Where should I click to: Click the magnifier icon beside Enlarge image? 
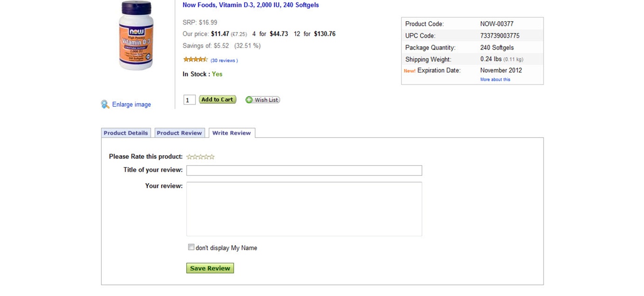105,104
